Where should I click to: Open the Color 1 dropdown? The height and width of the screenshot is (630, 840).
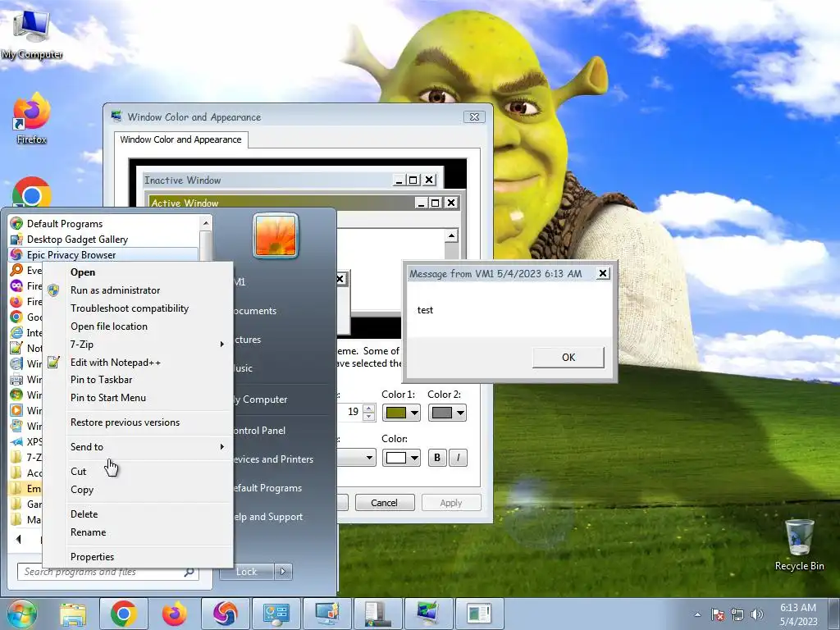[400, 413]
